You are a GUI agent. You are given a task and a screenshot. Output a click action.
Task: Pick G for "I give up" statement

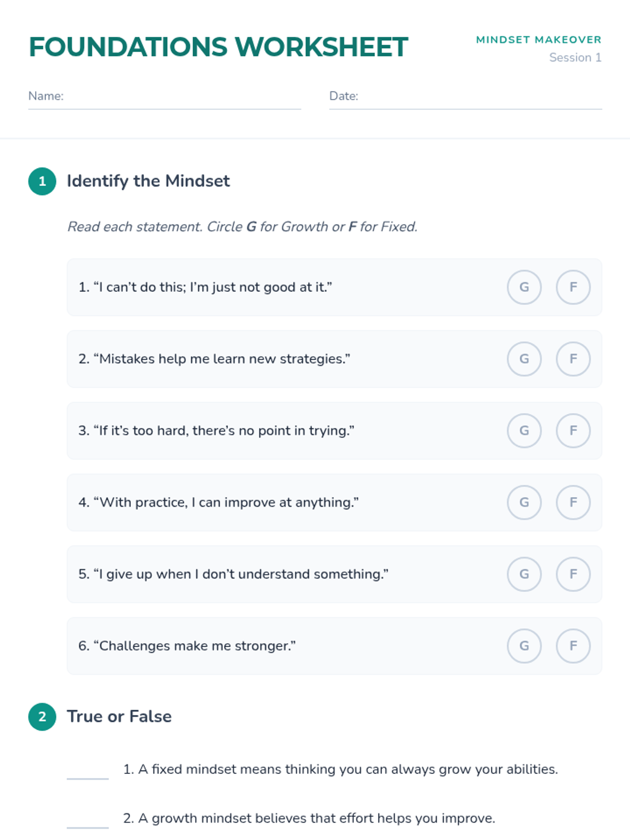click(524, 574)
